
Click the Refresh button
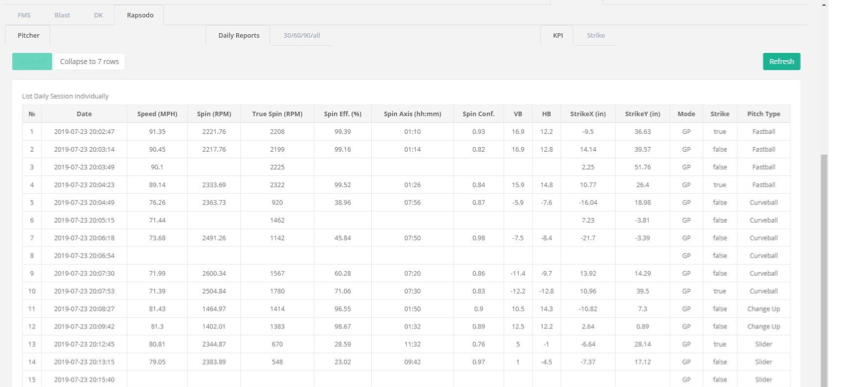click(x=781, y=61)
